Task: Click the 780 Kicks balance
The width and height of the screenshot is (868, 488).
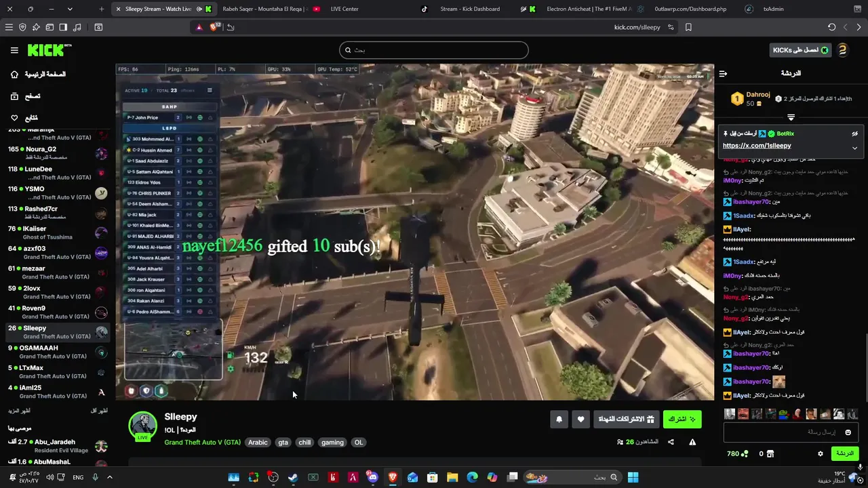Action: 737,453
